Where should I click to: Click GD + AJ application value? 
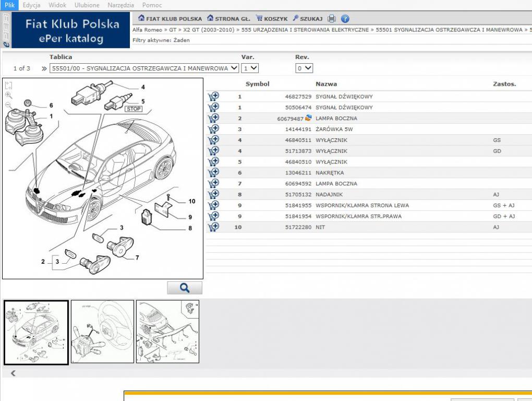coord(504,216)
